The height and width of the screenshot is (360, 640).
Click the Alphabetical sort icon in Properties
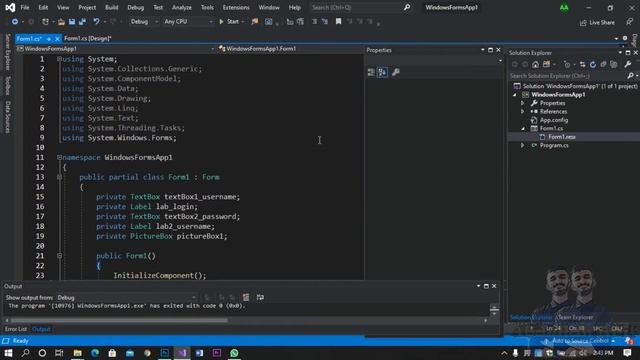[x=382, y=72]
